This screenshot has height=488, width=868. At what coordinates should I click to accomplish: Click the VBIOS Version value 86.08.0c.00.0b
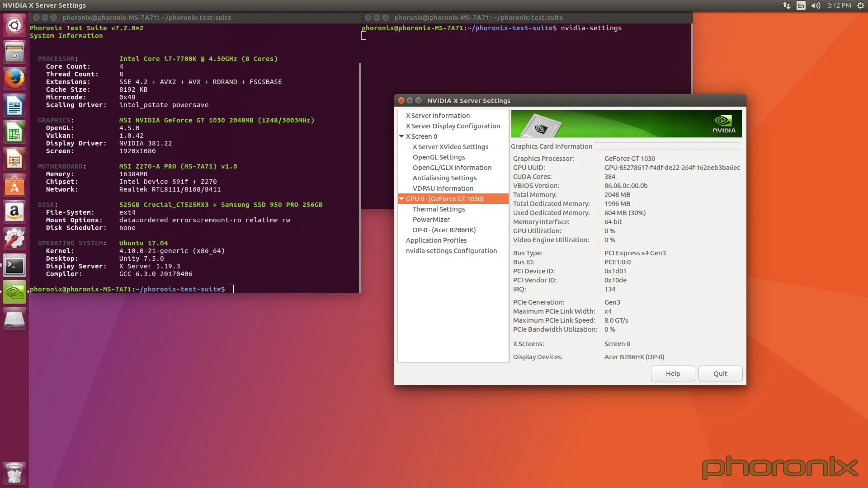click(x=626, y=186)
